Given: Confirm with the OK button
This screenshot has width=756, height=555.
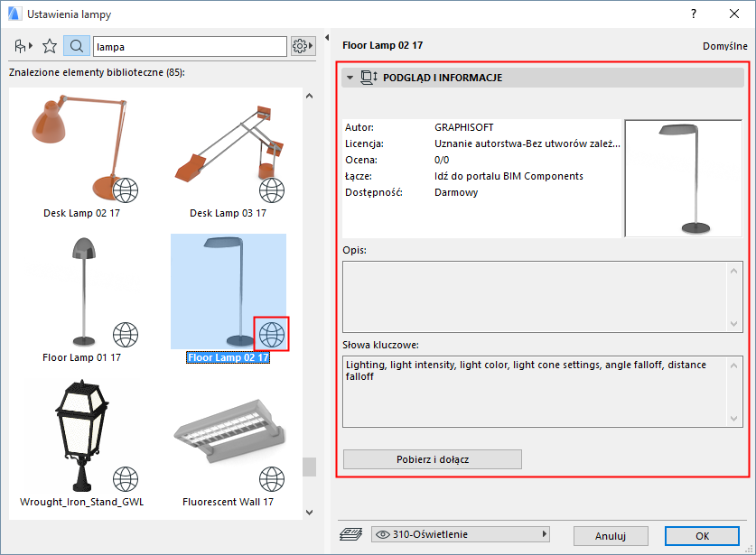Looking at the screenshot, I should 702,536.
